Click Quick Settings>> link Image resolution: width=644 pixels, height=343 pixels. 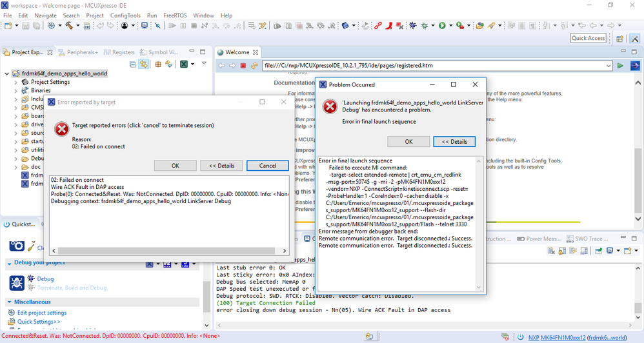(39, 322)
